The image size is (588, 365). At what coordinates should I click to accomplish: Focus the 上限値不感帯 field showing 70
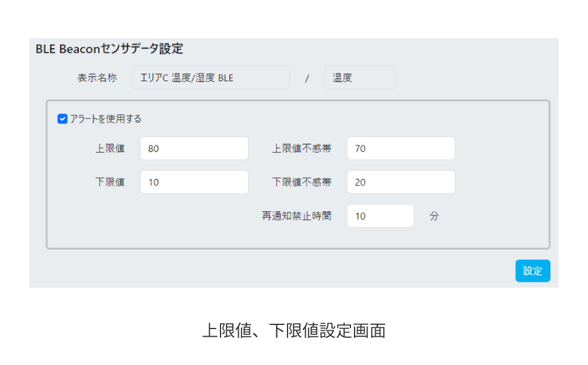(x=401, y=148)
